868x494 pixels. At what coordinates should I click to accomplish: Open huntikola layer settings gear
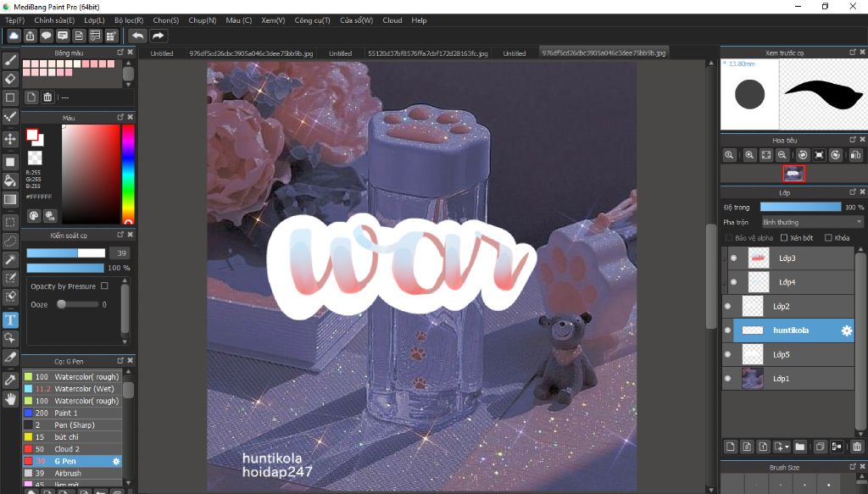(x=847, y=330)
